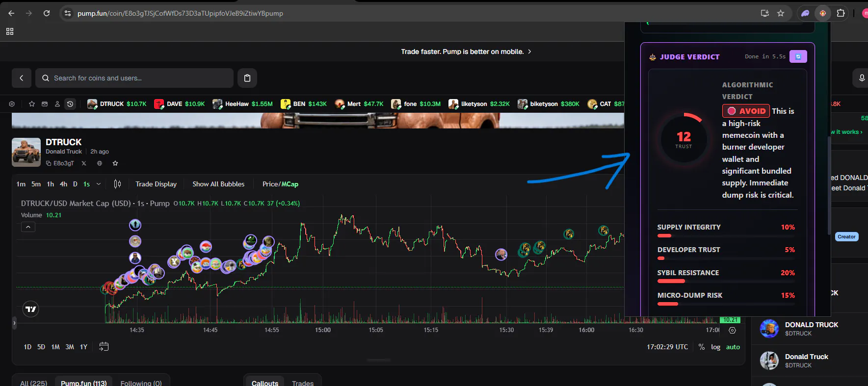Open the DTRUCK website globe icon

[100, 163]
